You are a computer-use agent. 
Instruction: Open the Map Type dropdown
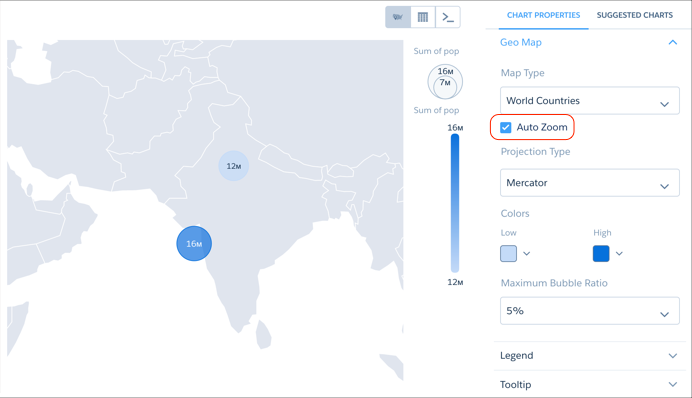tap(590, 101)
